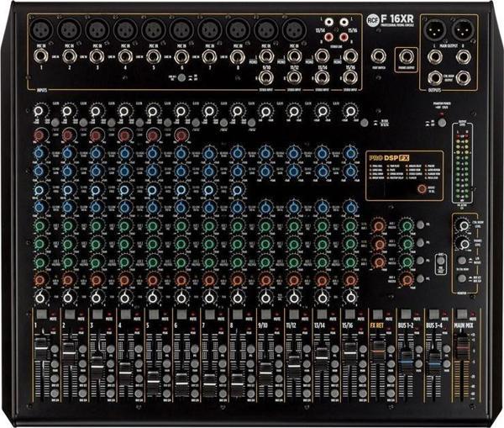504x428 pixels.
Task: Click the channel 6 red compressor knob
Action: pos(181,135)
